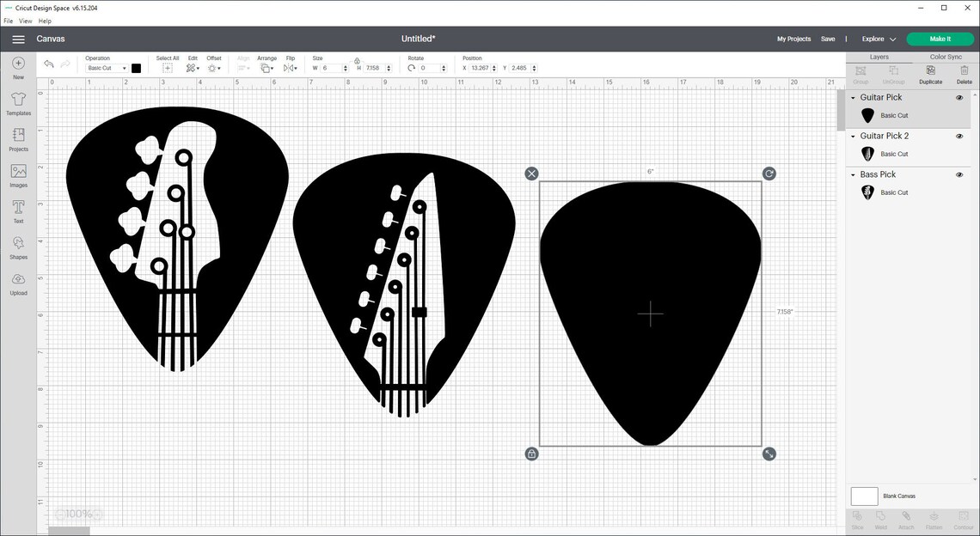Open the hamburger menu
Image resolution: width=980 pixels, height=536 pixels.
18,39
